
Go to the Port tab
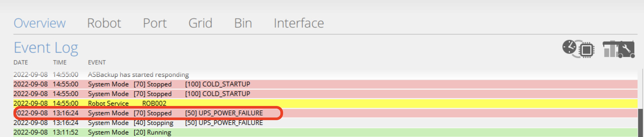155,23
